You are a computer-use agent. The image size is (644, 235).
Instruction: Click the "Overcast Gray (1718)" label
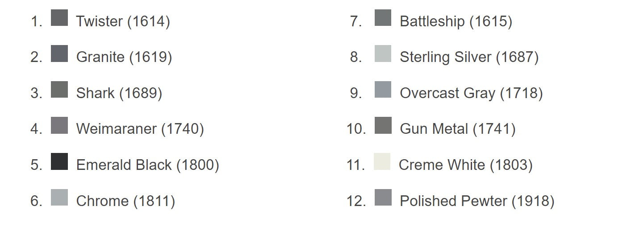471,93
